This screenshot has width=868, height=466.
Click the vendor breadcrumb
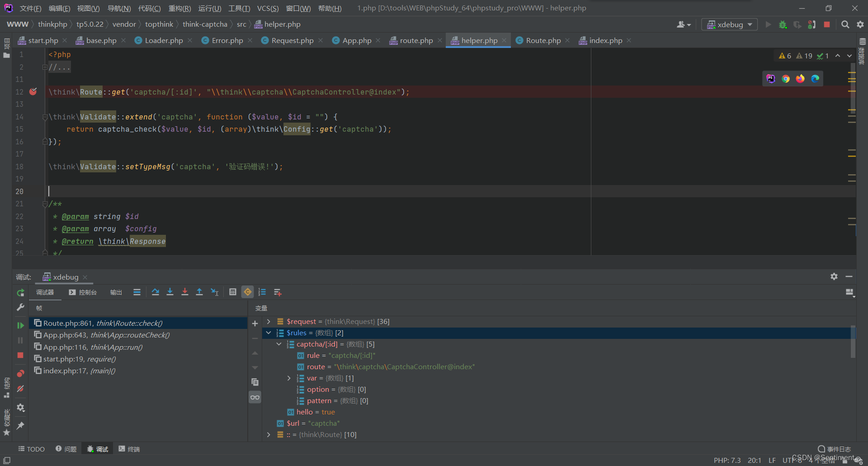[124, 24]
